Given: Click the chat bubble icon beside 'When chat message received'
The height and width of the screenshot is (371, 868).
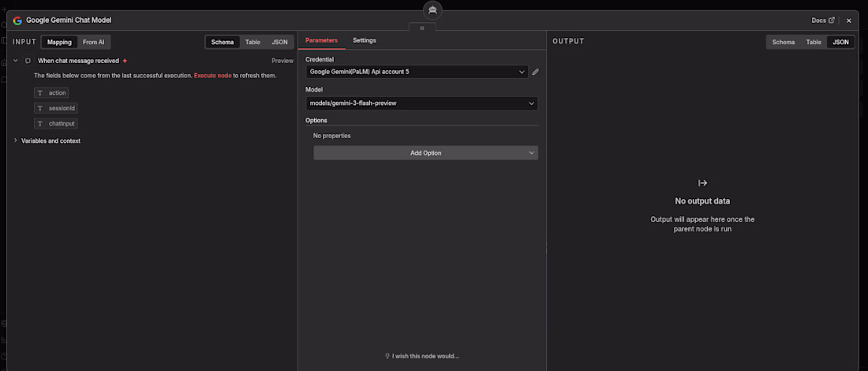Looking at the screenshot, I should tap(28, 61).
